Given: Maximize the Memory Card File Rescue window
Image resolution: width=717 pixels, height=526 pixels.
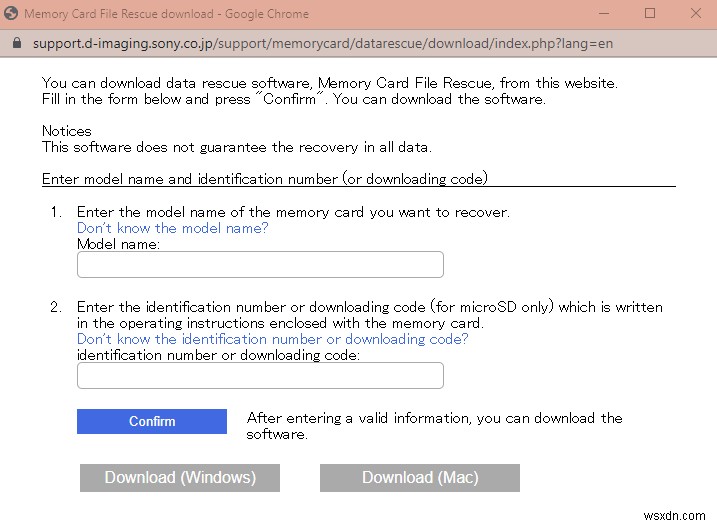Looking at the screenshot, I should [x=650, y=14].
